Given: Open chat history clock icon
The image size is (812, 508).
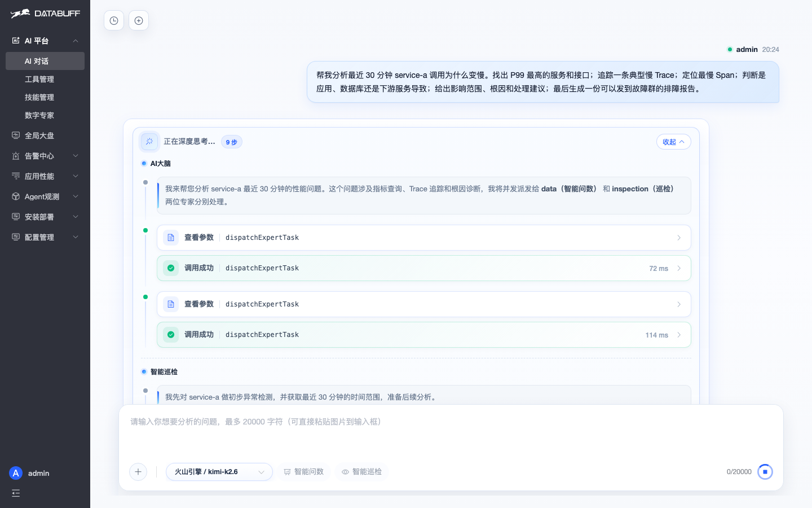Looking at the screenshot, I should point(114,21).
